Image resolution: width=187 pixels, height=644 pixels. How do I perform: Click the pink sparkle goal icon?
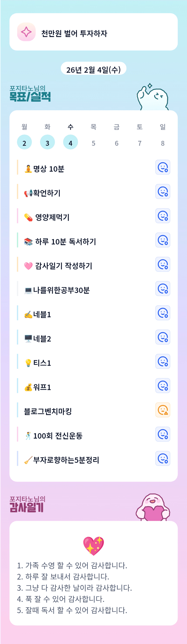click(26, 32)
